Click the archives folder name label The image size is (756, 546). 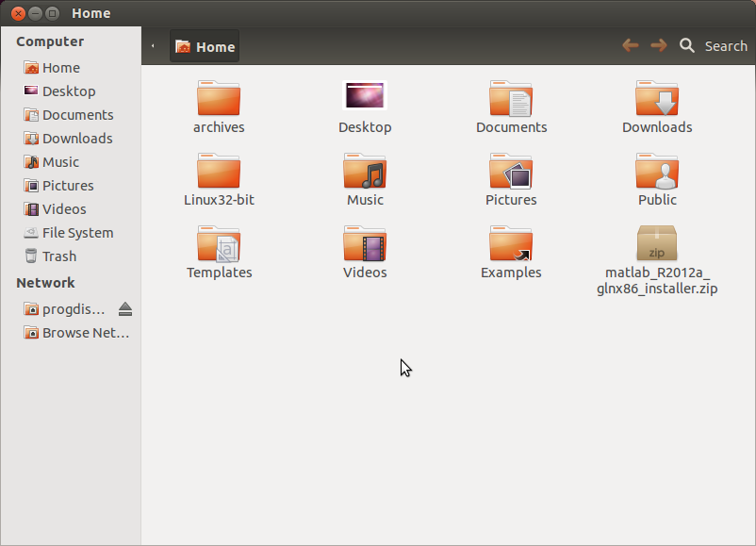[x=219, y=127]
